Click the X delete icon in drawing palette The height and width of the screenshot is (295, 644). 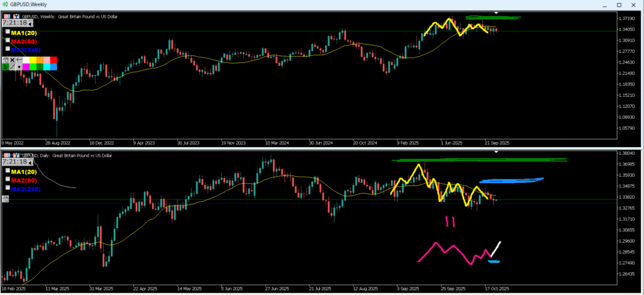12,59
